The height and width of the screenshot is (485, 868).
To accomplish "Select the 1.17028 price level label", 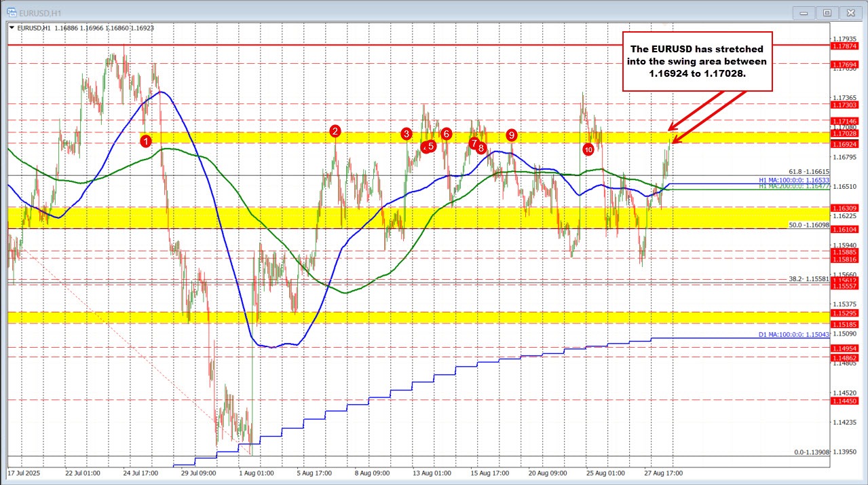I will (x=844, y=134).
